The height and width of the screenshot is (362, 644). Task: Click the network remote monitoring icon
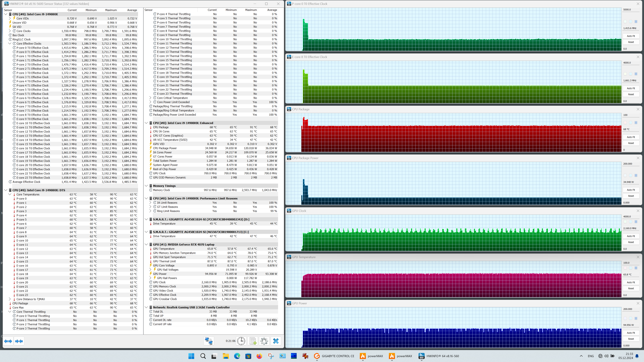point(209,341)
